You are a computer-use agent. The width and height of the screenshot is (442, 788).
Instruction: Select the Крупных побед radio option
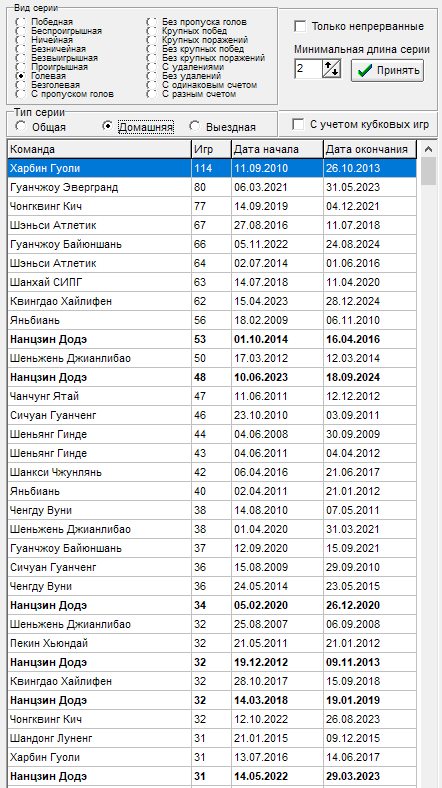(x=152, y=31)
